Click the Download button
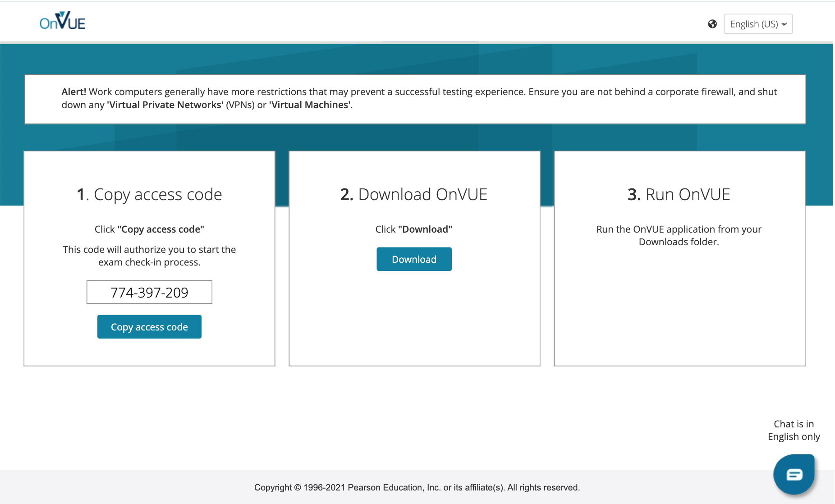The height and width of the screenshot is (504, 835). point(414,259)
